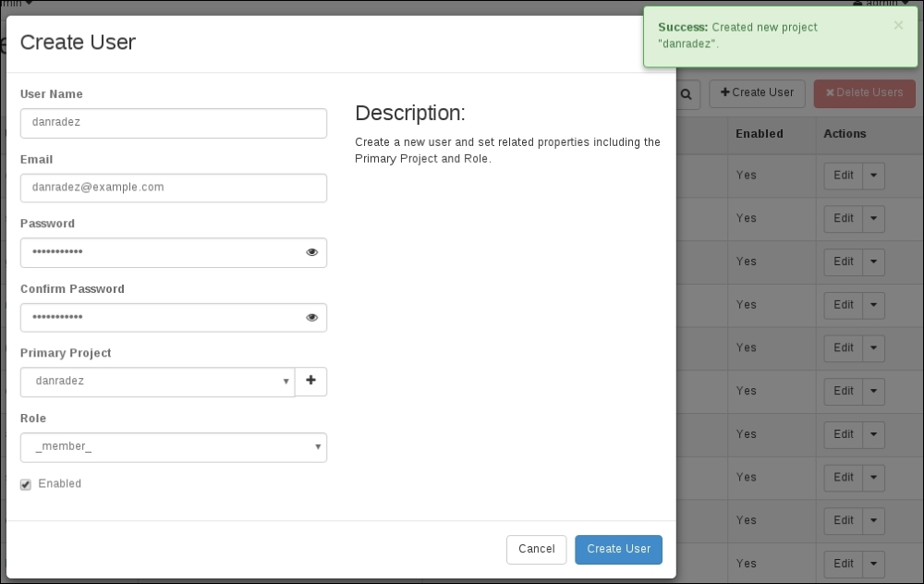Dismiss the success notification with the X
The image size is (924, 584).
click(x=898, y=26)
